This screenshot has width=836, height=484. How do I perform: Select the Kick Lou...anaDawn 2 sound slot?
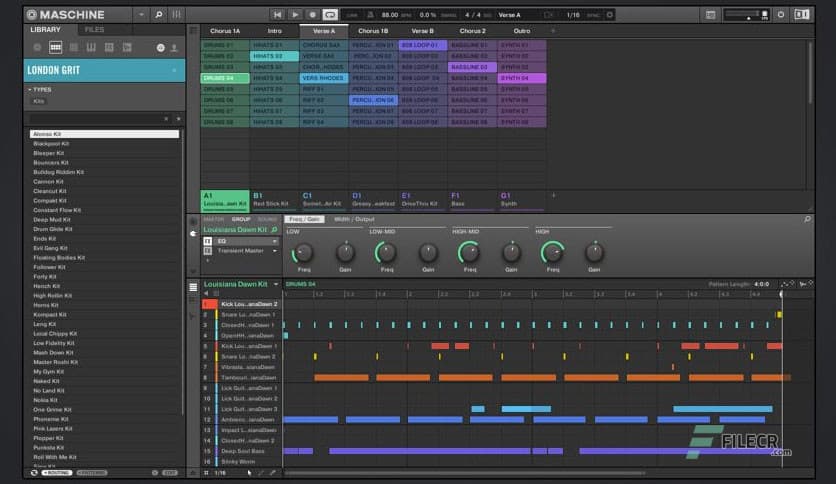pyautogui.click(x=242, y=304)
